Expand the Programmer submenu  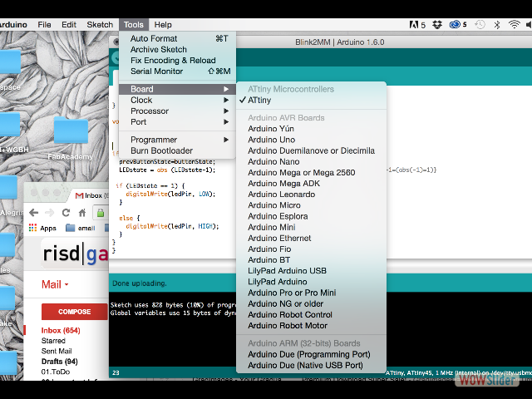pos(177,140)
